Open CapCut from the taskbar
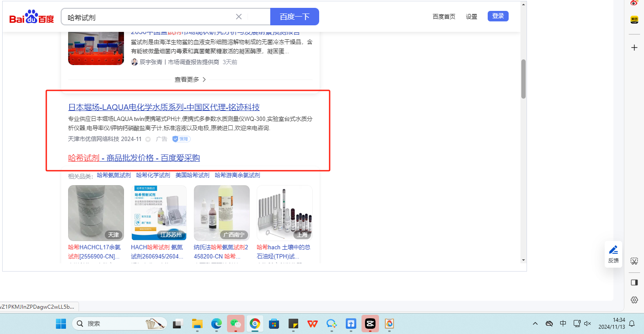Viewport: 644px width, 334px height. (370, 324)
